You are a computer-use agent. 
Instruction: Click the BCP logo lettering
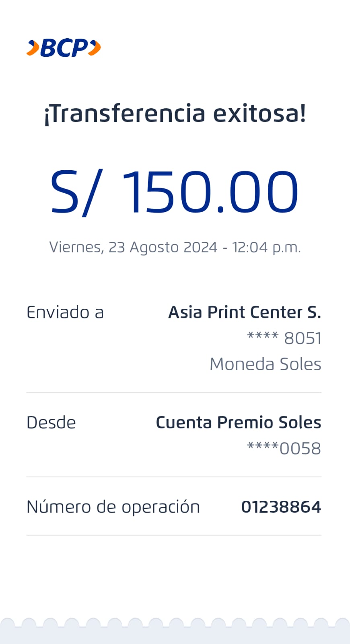click(x=64, y=48)
